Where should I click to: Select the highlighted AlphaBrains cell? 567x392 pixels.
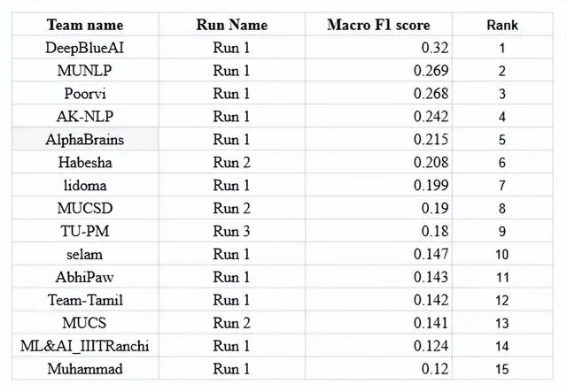[x=85, y=139]
